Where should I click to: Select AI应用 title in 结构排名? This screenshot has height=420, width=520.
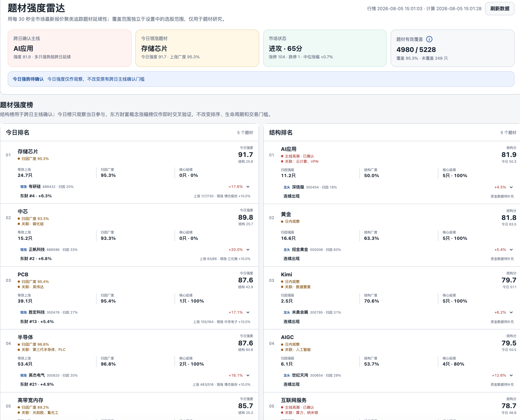click(x=289, y=149)
